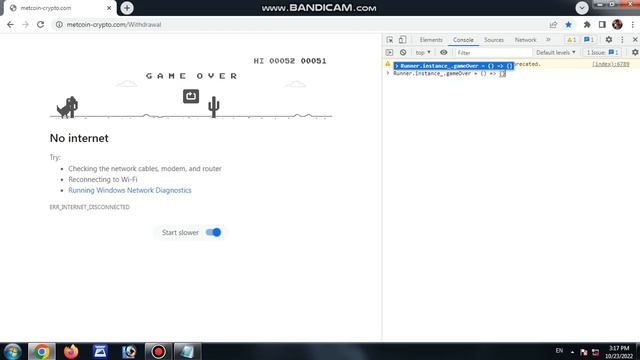Open the Windows Start menu
Screen dimensions: 640x360
click(12, 351)
